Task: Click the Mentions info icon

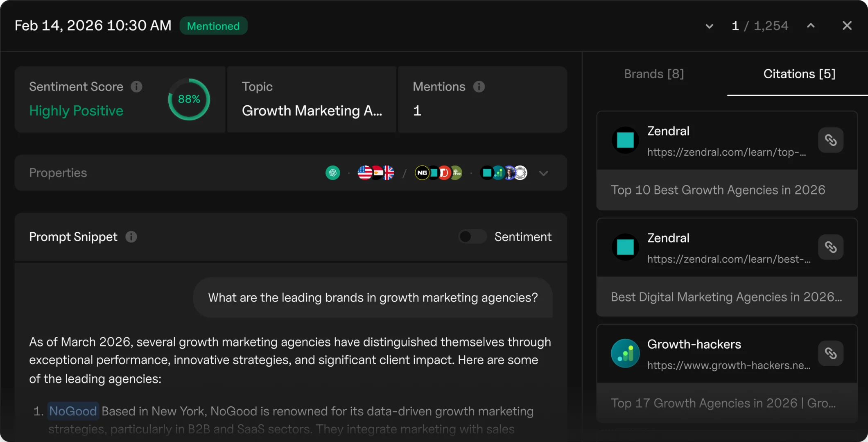Action: click(x=479, y=87)
